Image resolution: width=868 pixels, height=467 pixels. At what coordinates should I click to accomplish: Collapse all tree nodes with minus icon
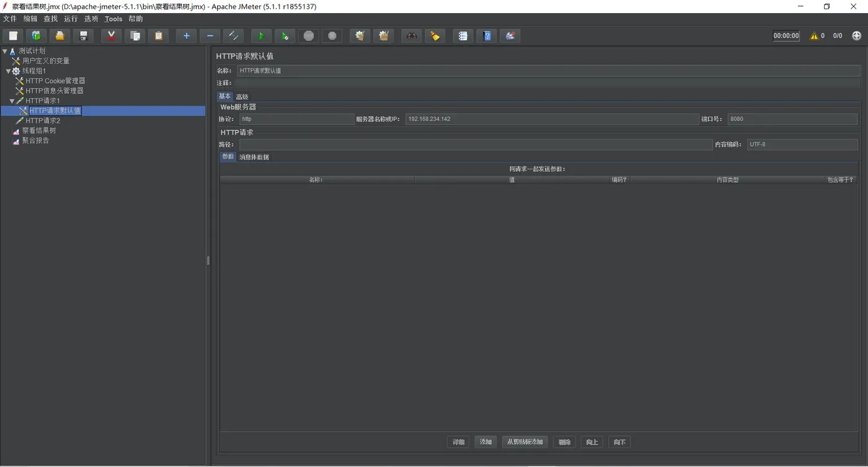pyautogui.click(x=210, y=36)
